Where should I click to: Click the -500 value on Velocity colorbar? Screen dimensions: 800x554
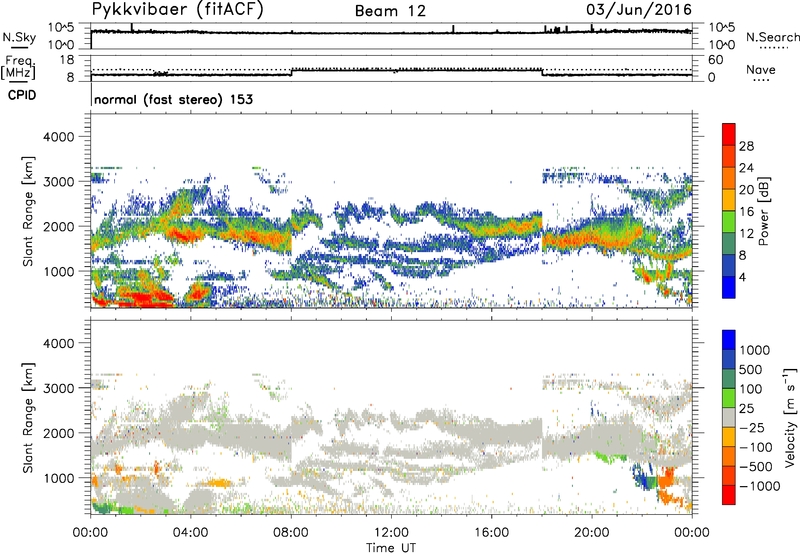(756, 467)
